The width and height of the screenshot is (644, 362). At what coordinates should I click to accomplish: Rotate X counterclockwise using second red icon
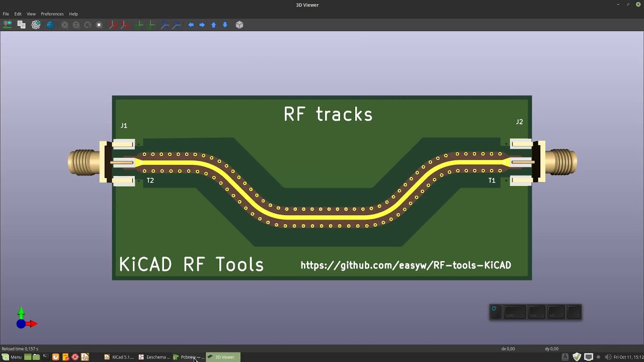(x=125, y=25)
